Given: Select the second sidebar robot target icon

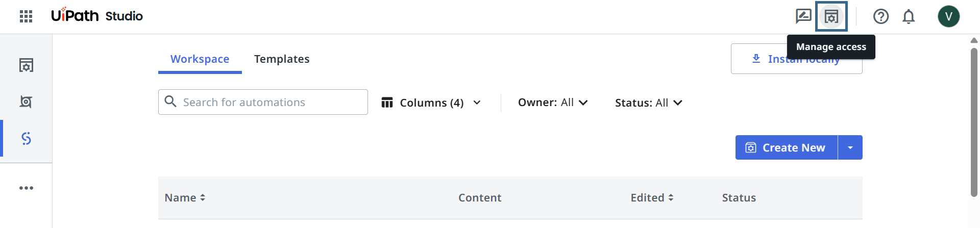Looking at the screenshot, I should pos(26,102).
